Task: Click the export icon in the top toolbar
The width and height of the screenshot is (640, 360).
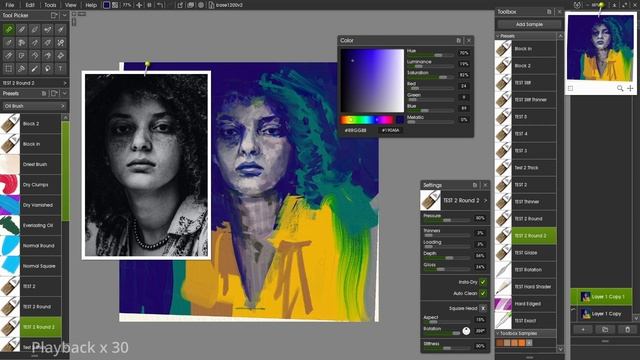Action: click(x=180, y=5)
